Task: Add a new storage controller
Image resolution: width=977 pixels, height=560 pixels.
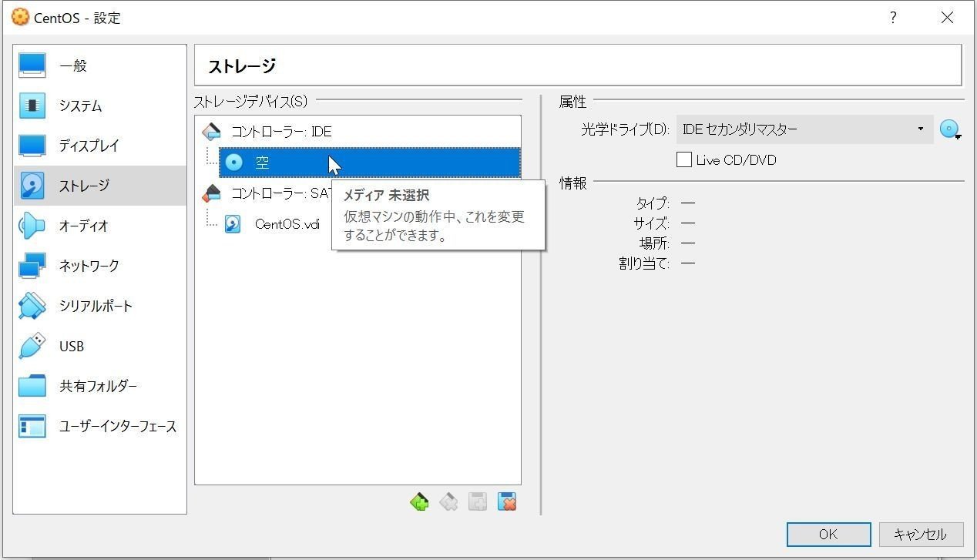Action: [419, 502]
